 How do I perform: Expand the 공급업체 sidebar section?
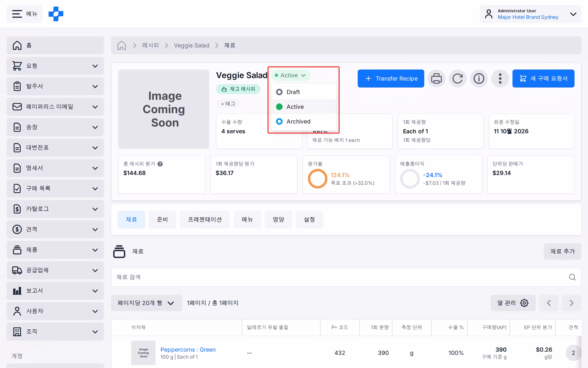[55, 270]
